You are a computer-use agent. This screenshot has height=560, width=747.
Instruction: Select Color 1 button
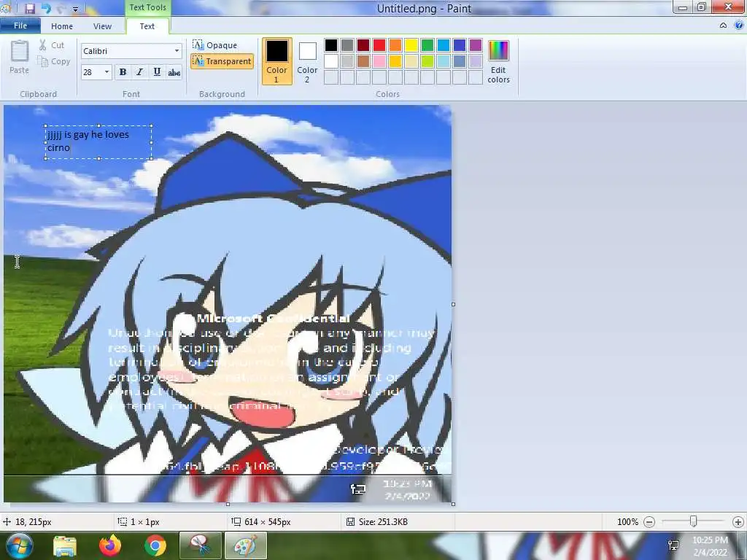276,61
